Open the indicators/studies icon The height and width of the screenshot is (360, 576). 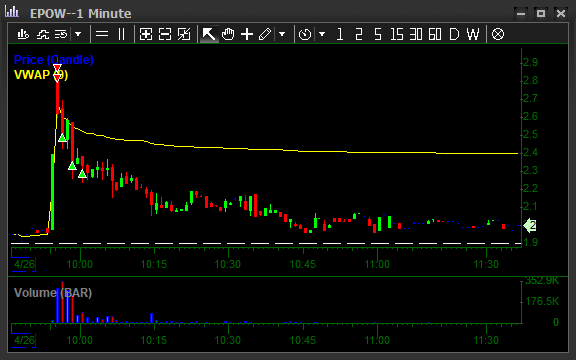pyautogui.click(x=43, y=34)
